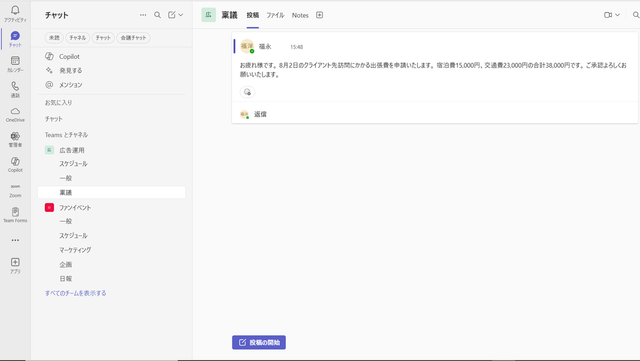Click the channel search icon at top right
640x361 pixels.
pos(636,15)
